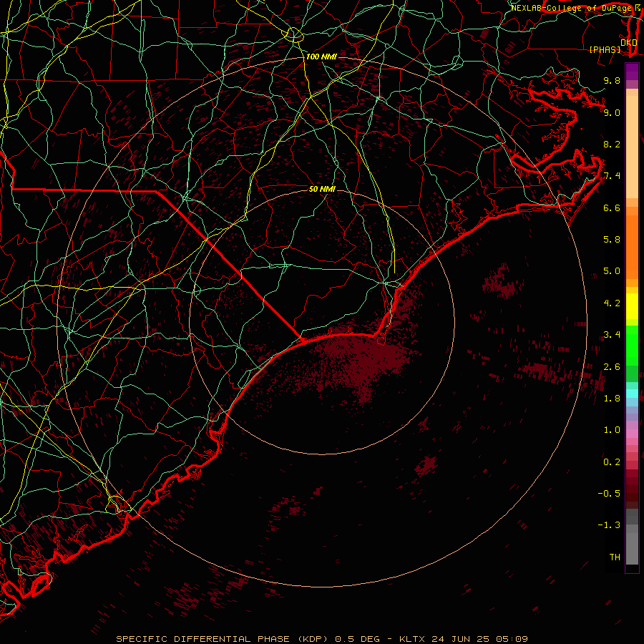Screen dimensions: 644x644
Task: Click the 1.0 value on color scale
Action: point(612,430)
